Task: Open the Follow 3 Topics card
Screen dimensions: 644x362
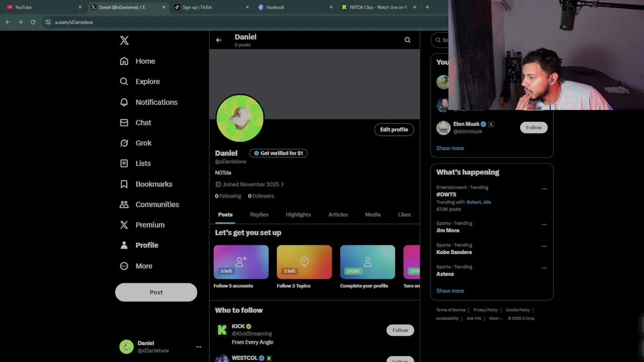Action: tap(304, 267)
